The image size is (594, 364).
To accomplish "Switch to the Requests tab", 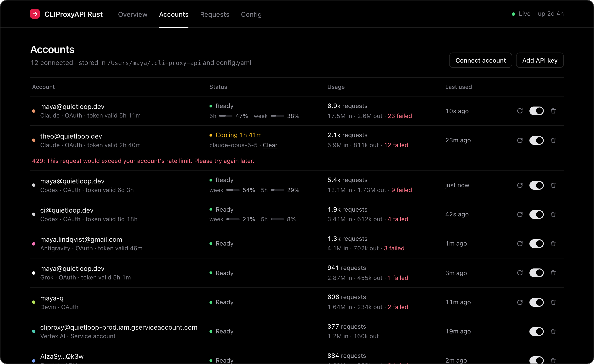I will (x=214, y=14).
